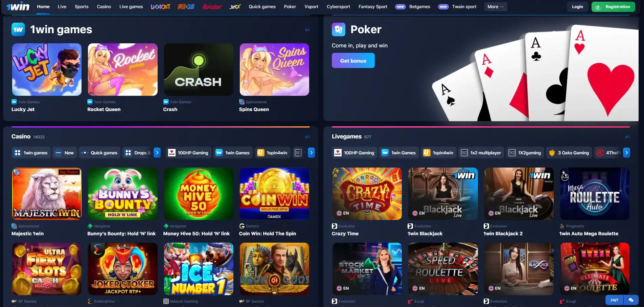Open the Crash game thumbnail
The height and width of the screenshot is (307, 644).
click(199, 69)
